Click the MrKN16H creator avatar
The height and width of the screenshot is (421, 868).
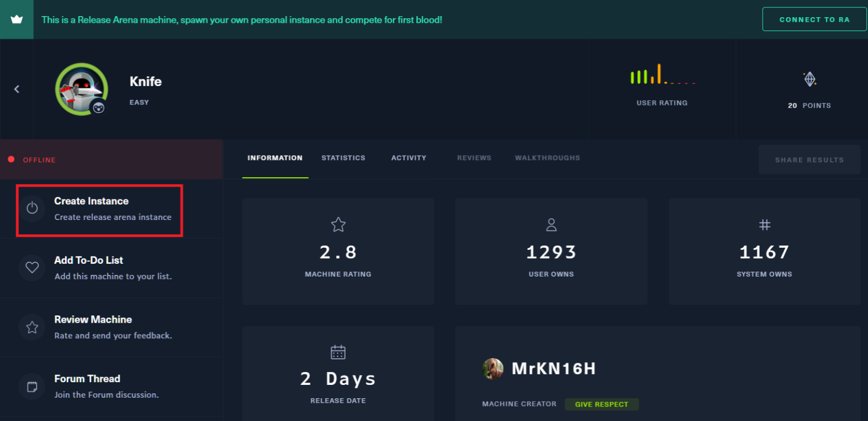pyautogui.click(x=493, y=369)
